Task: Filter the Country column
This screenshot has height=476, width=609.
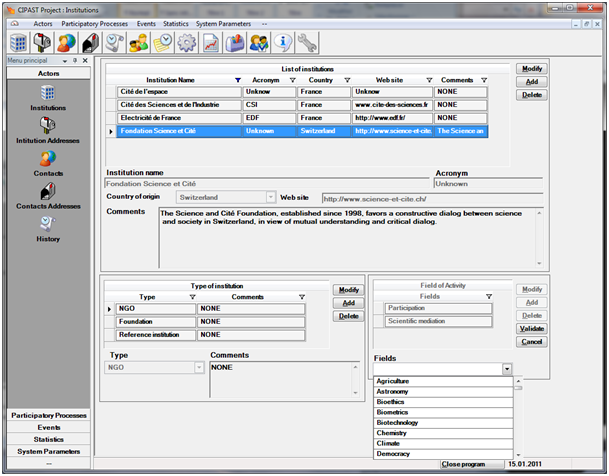Action: [347, 80]
